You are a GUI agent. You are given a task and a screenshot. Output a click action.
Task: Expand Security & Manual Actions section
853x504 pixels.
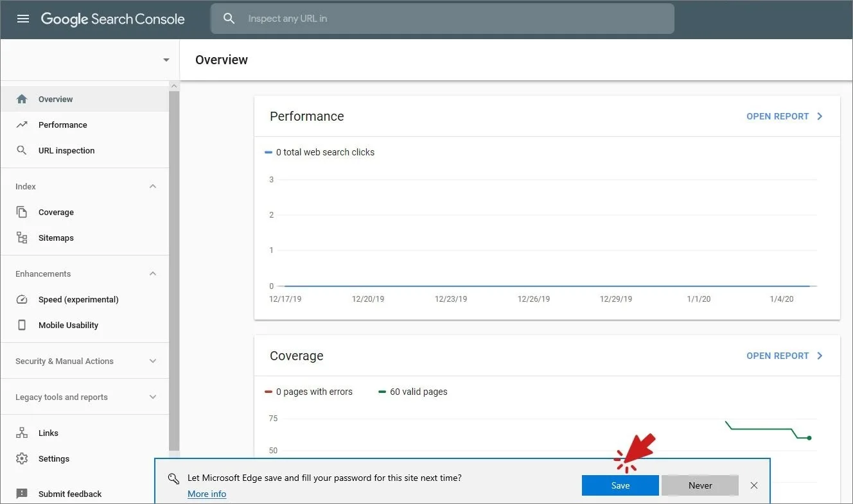click(x=153, y=361)
